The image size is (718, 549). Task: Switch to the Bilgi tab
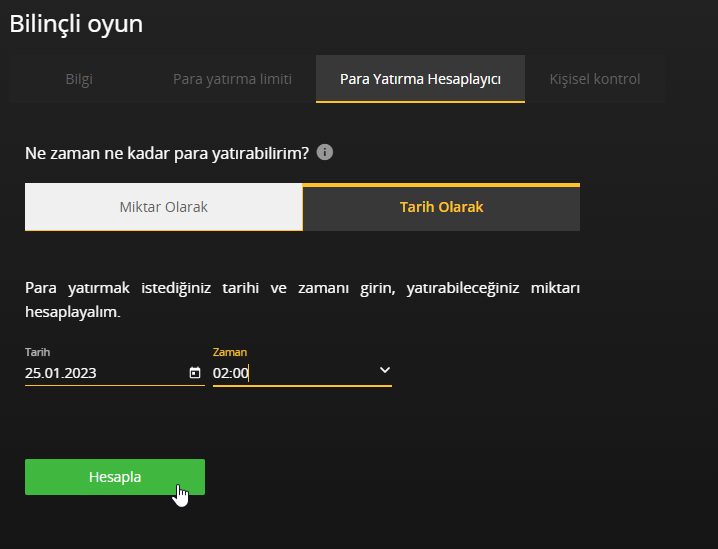pyautogui.click(x=79, y=79)
